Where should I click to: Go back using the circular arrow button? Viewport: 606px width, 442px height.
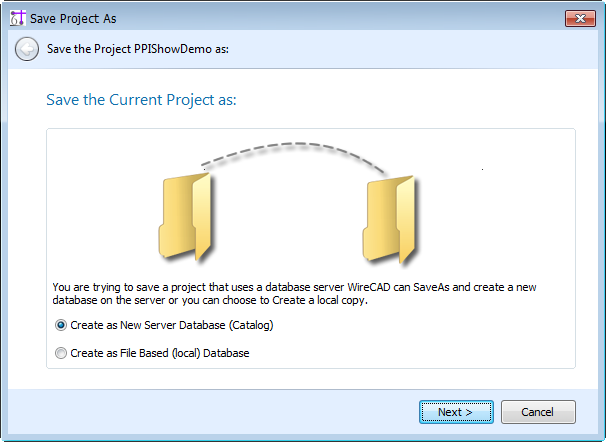pos(27,49)
